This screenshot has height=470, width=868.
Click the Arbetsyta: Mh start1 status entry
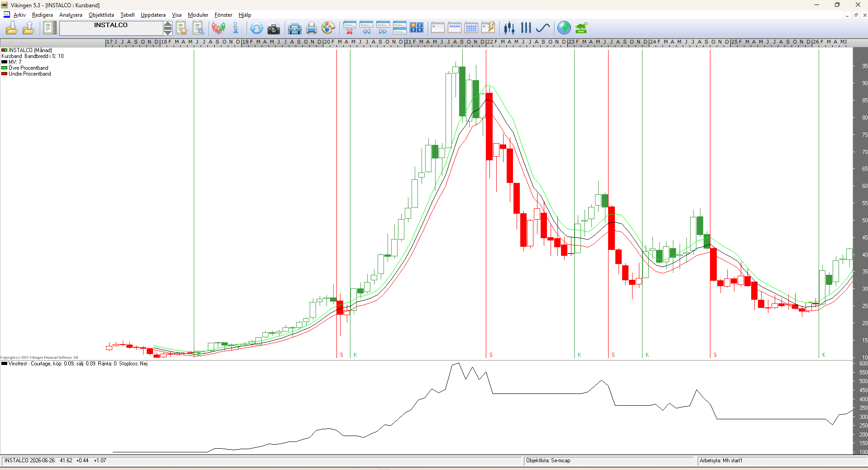pyautogui.click(x=721, y=460)
